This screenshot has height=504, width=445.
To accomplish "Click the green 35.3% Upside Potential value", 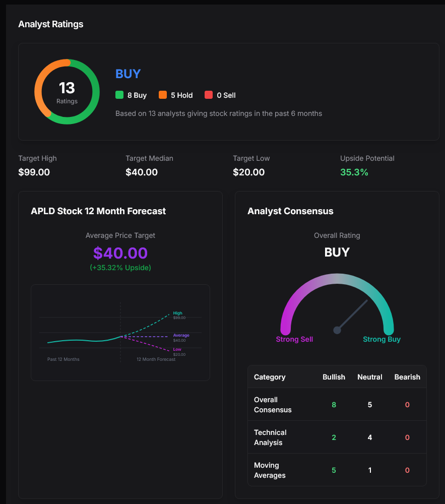I will coord(354,172).
